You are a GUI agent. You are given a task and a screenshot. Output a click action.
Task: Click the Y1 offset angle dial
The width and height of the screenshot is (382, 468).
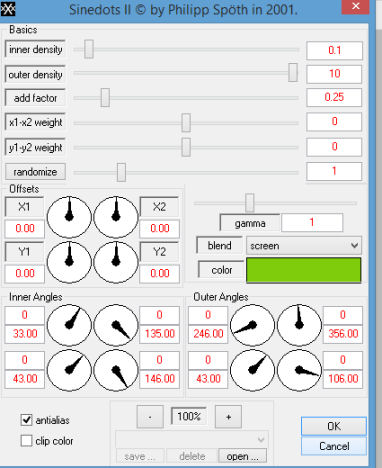pyautogui.click(x=69, y=262)
